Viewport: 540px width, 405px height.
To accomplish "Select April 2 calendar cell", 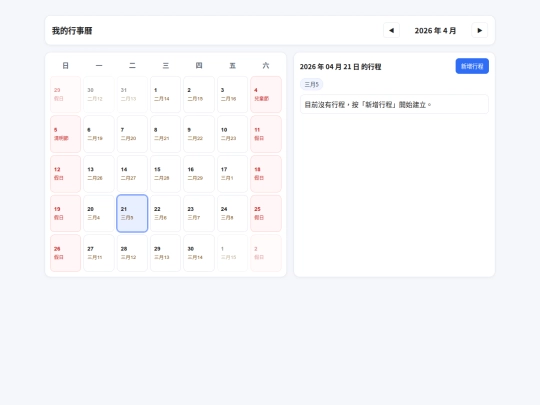I will [199, 94].
